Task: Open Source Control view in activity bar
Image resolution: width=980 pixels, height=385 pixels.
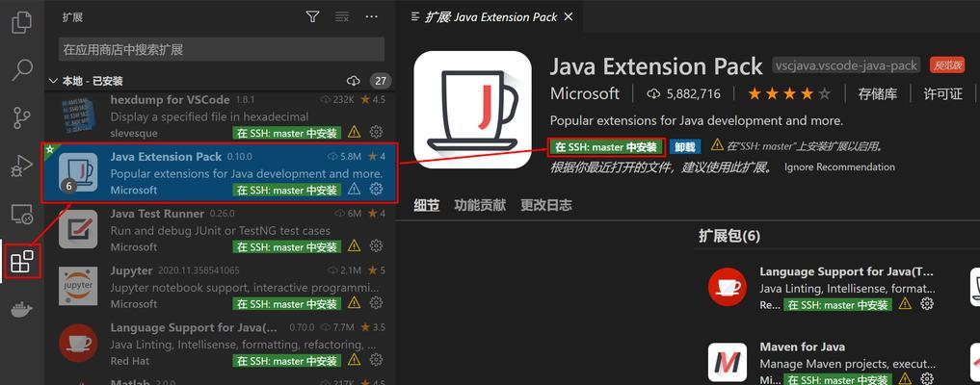Action: 22,117
